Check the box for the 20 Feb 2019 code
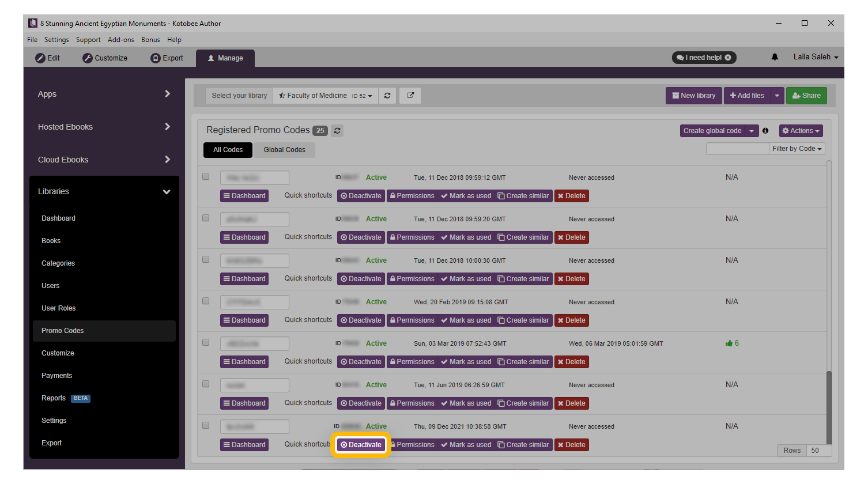The image size is (868, 484). [x=206, y=301]
